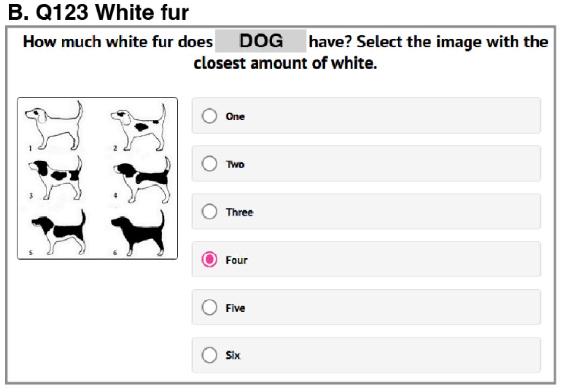Pick the Three radio option
This screenshot has height=392, width=562.
(210, 212)
